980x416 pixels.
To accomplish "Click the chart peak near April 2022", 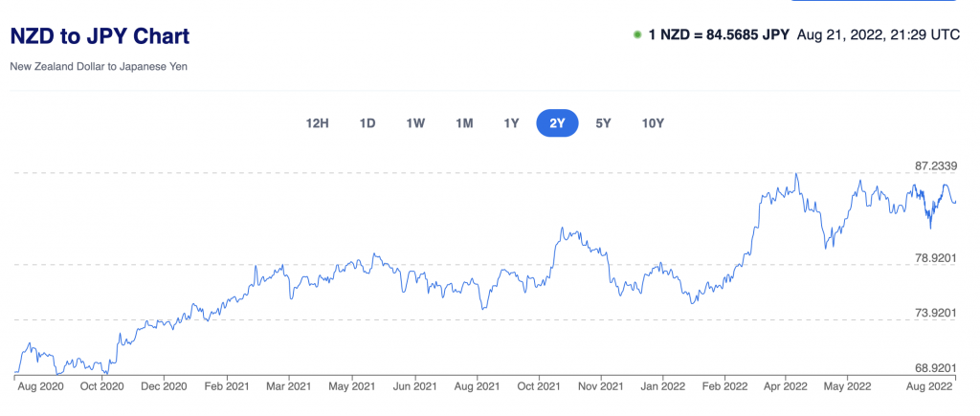I will pos(795,174).
